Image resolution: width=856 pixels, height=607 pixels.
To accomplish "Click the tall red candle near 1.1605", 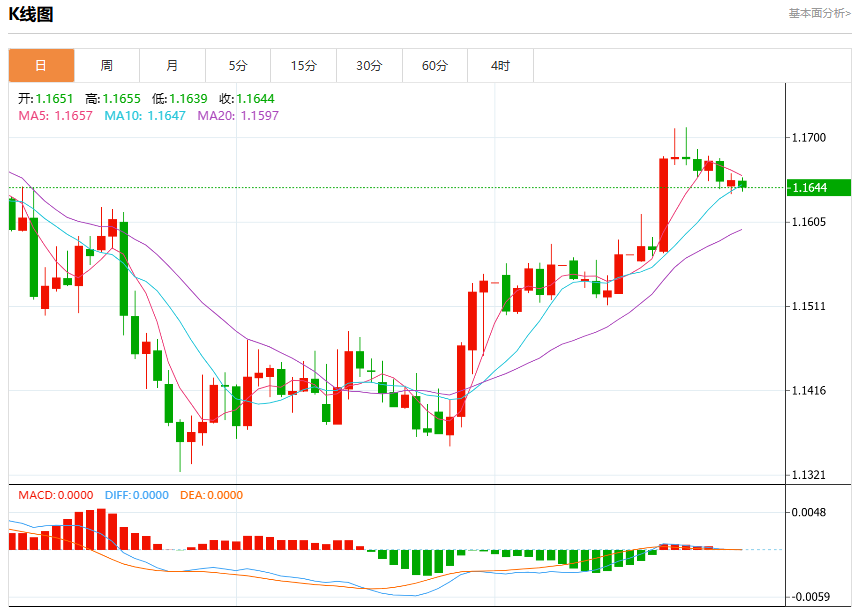I will pos(664,205).
